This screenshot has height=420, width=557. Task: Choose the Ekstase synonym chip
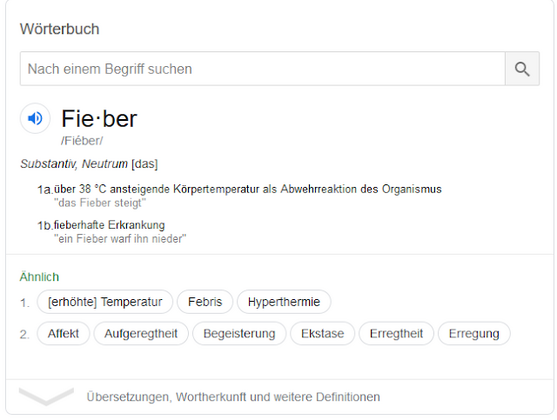coord(322,334)
